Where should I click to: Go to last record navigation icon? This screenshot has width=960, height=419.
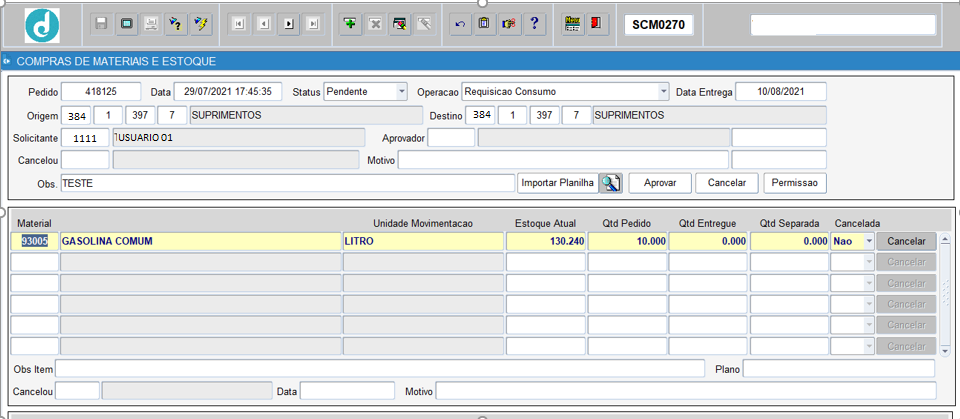(x=313, y=25)
